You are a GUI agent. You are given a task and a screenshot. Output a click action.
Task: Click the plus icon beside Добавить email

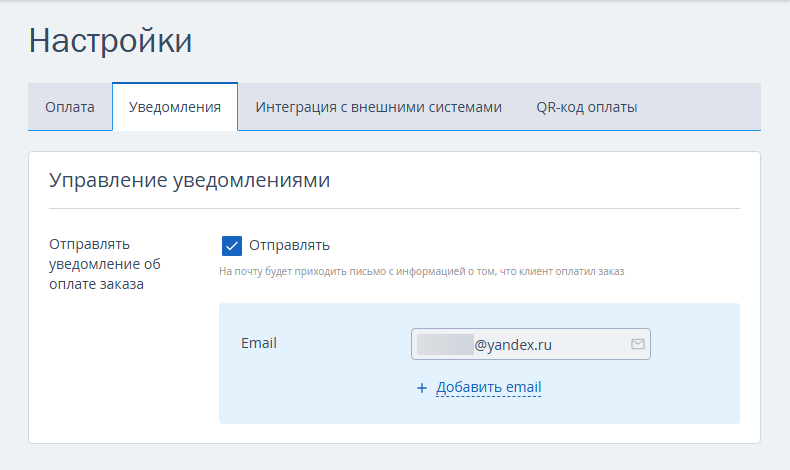422,388
